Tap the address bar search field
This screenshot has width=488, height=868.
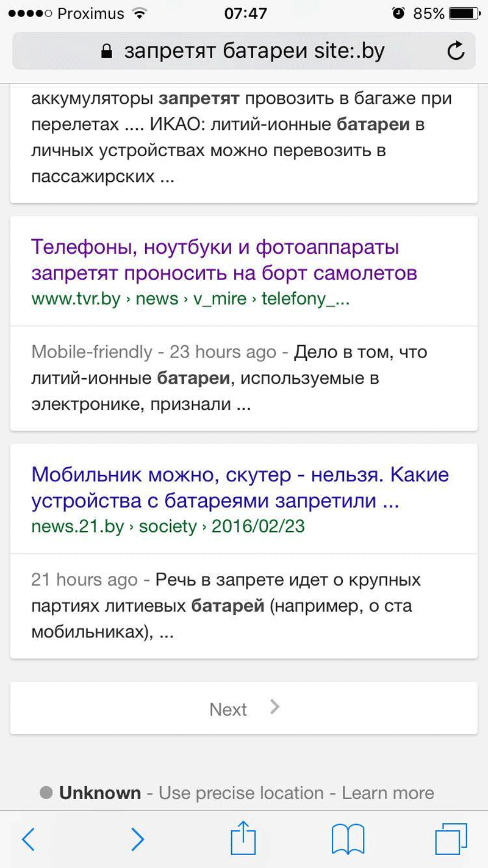[x=244, y=51]
